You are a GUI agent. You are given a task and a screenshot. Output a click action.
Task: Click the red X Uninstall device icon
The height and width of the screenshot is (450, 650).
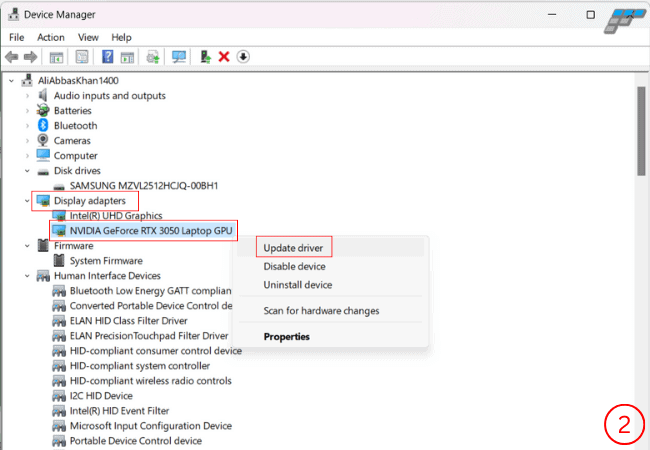coord(224,56)
